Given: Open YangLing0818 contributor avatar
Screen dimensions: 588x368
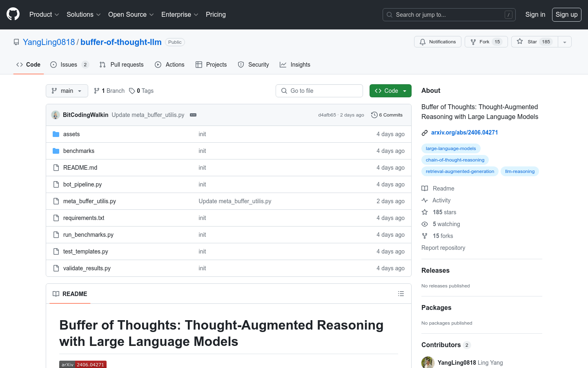Looking at the screenshot, I should pyautogui.click(x=428, y=363).
